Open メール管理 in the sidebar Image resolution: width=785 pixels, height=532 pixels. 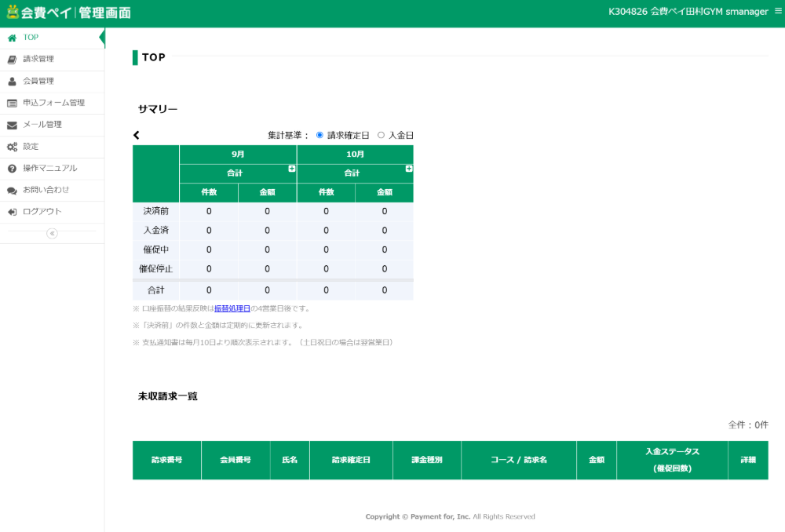(x=52, y=125)
